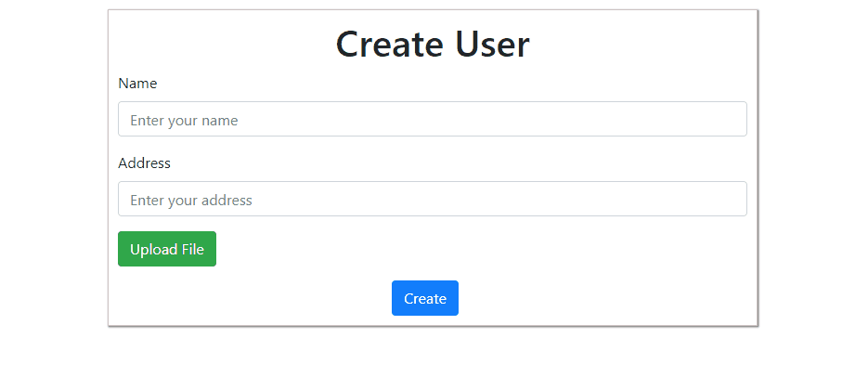Click the text field above Upload File
This screenshot has width=868, height=377.
(x=432, y=200)
